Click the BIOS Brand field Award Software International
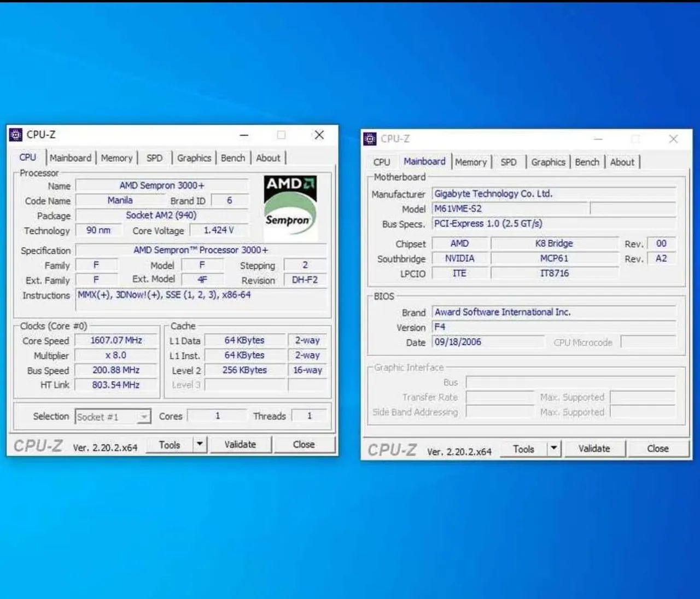This screenshot has height=599, width=700. click(x=555, y=312)
